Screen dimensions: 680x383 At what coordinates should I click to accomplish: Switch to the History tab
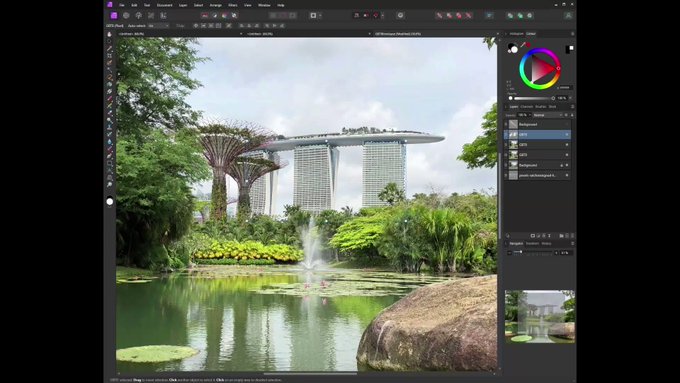tap(546, 243)
